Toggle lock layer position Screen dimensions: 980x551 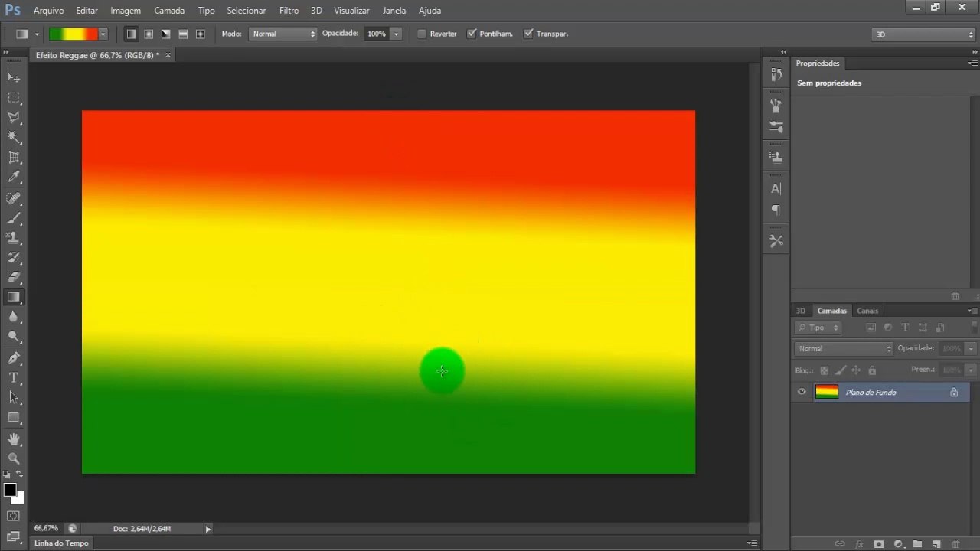point(856,370)
